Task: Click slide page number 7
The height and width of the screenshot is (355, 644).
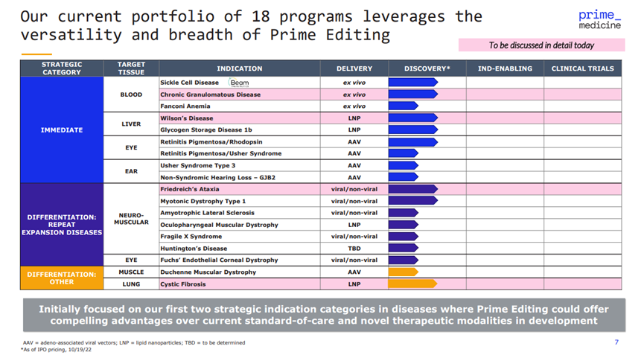Action: (x=616, y=342)
